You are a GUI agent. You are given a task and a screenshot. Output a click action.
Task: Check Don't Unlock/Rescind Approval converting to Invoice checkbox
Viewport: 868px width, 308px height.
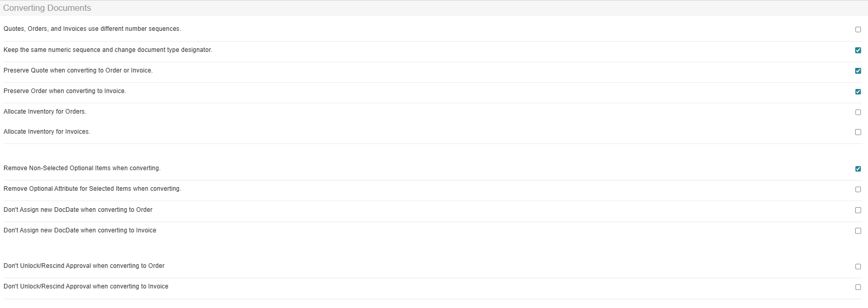point(858,287)
